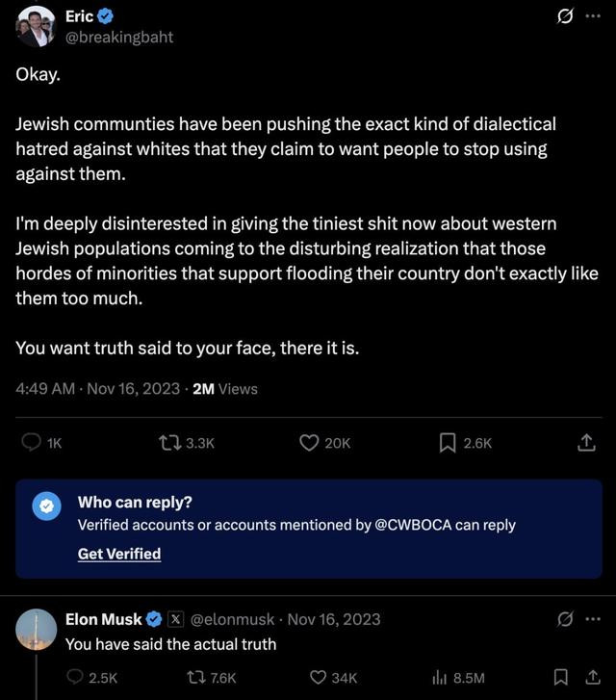Click the @breakingbaht username

pyautogui.click(x=119, y=38)
